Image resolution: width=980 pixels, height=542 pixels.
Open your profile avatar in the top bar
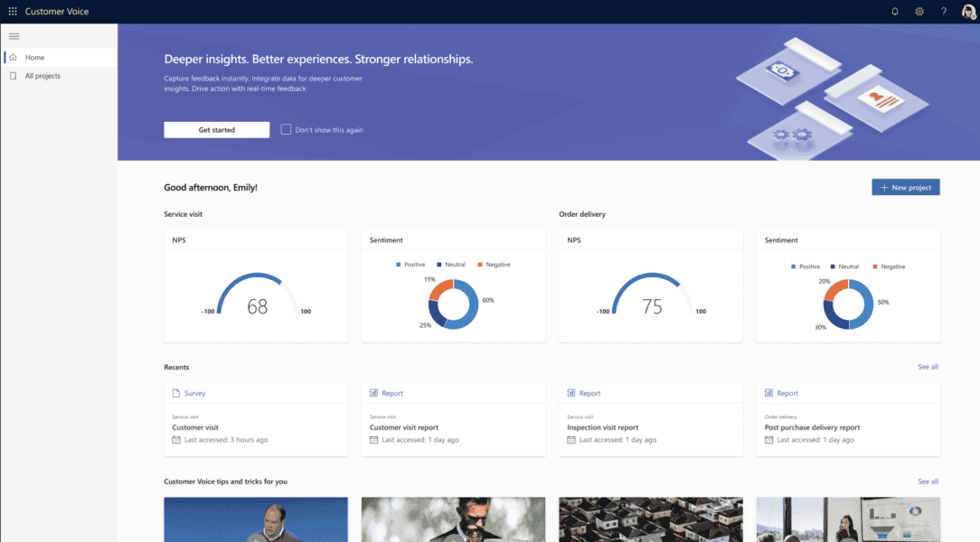point(966,11)
